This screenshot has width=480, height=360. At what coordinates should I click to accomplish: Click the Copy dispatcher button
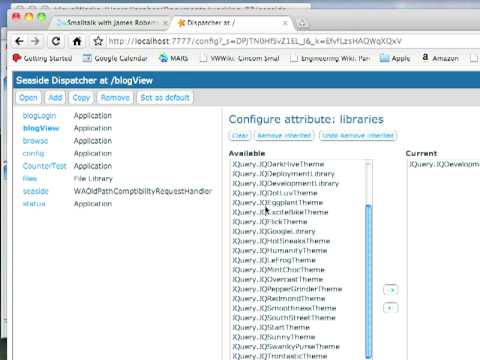click(81, 98)
